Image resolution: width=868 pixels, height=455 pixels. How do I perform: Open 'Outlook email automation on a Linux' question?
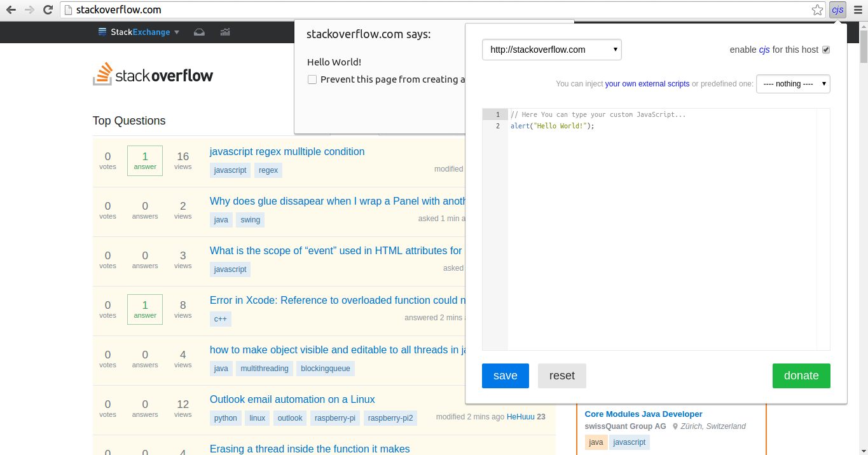pyautogui.click(x=293, y=399)
